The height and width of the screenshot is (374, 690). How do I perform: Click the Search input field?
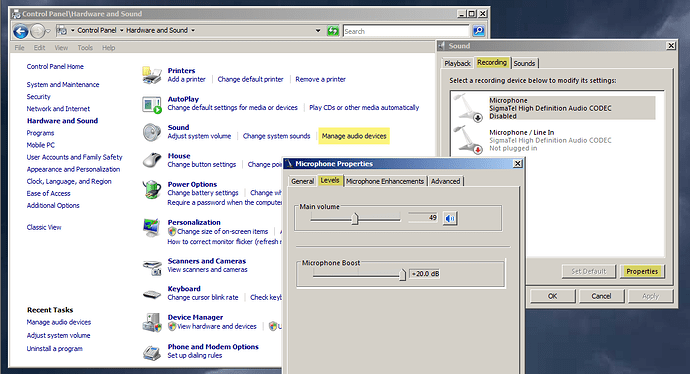point(406,31)
